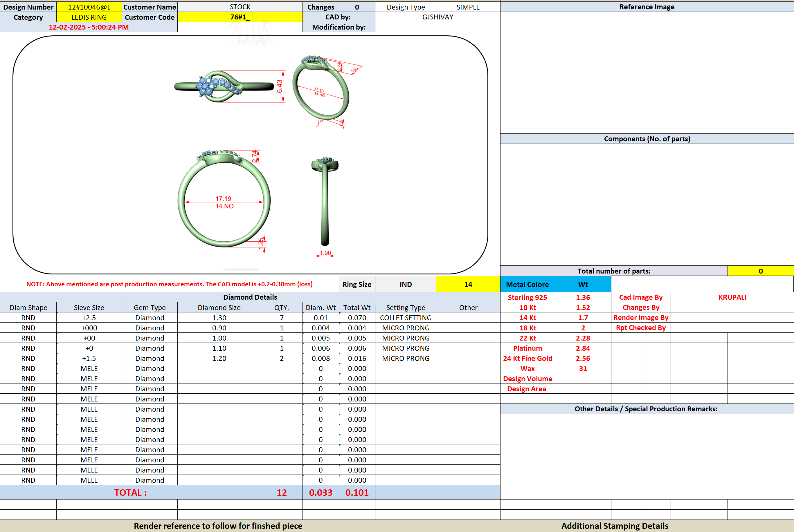The width and height of the screenshot is (794, 532).
Task: Select the Render reference to follow footer text
Action: coord(218,526)
